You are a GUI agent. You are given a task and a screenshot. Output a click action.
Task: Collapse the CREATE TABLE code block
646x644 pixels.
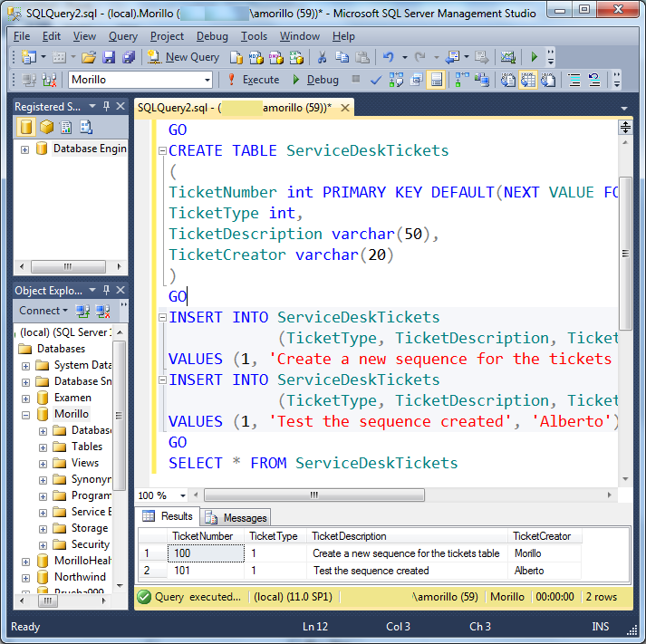click(x=162, y=151)
